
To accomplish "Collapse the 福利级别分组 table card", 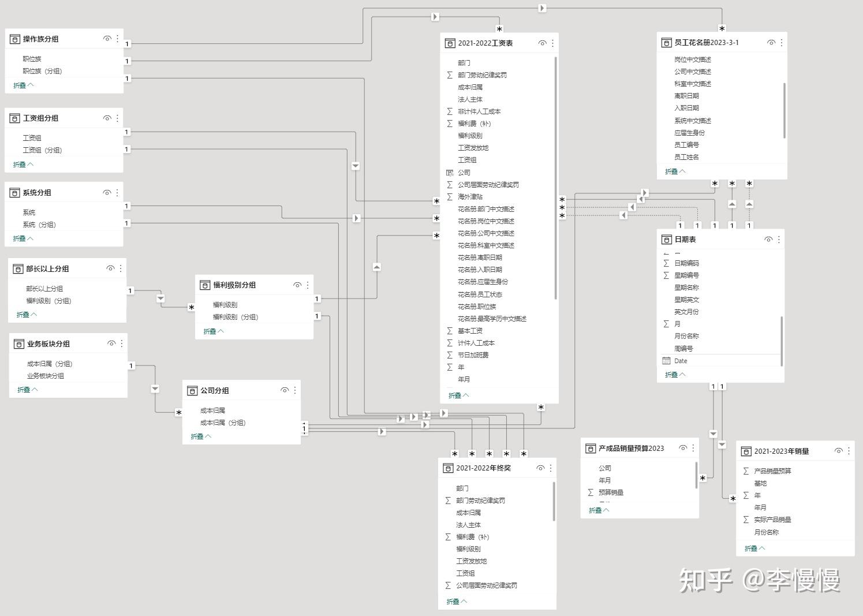I will (214, 331).
